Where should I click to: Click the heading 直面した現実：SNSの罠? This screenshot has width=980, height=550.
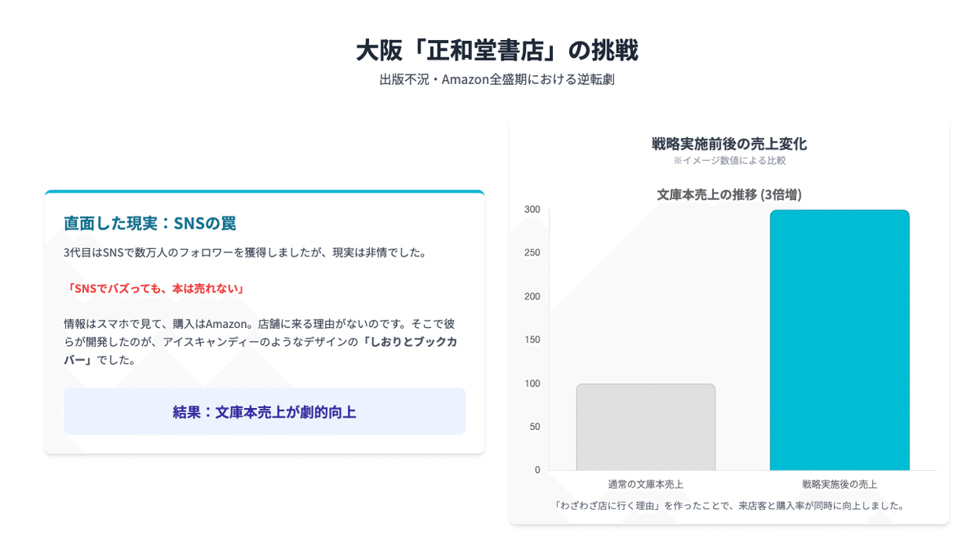pyautogui.click(x=148, y=223)
